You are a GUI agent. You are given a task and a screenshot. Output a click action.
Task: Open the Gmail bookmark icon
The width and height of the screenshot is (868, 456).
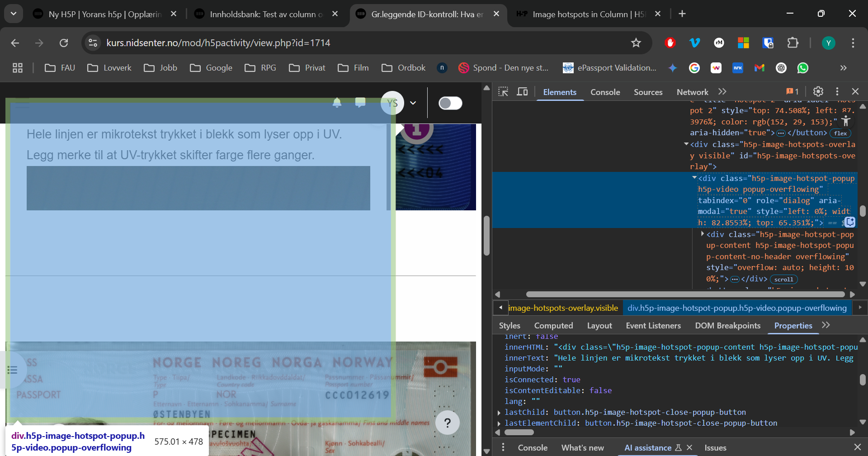tap(759, 68)
